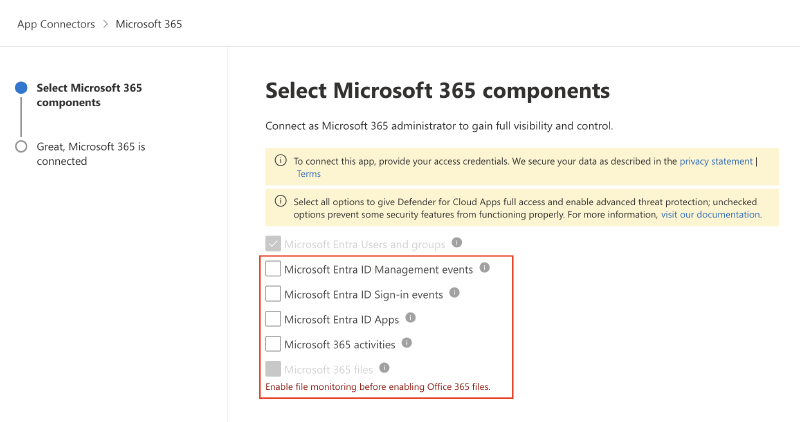Click info icon in Select all options banner
This screenshot has width=800, height=422.
[x=281, y=201]
